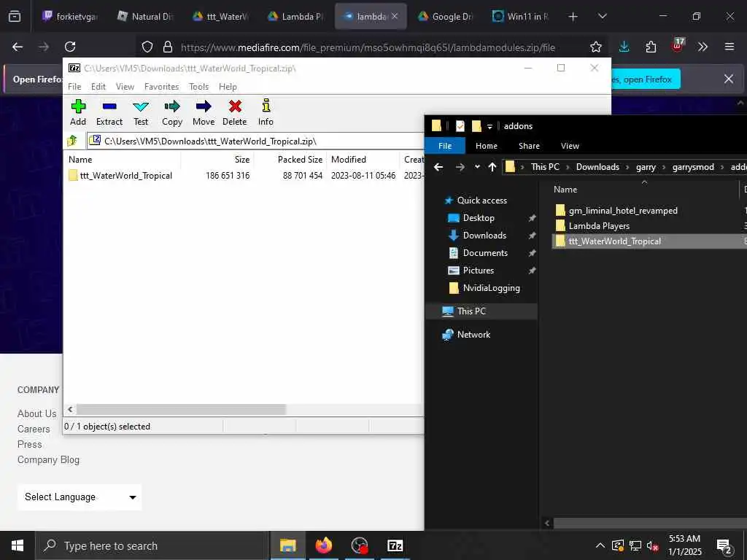Click the Windows Start button
The height and width of the screenshot is (560, 747).
click(x=18, y=545)
